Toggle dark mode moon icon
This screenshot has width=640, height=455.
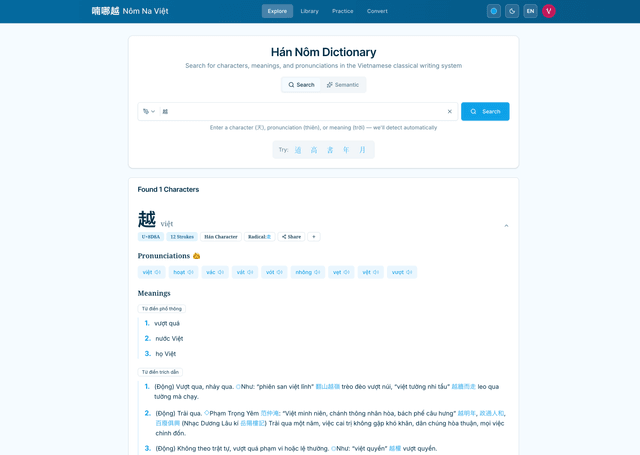[x=512, y=11]
